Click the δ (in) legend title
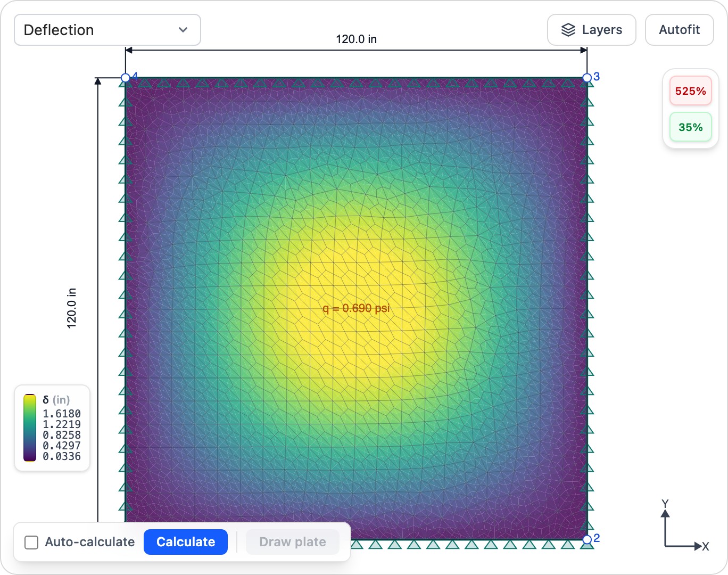The image size is (728, 575). tap(56, 400)
